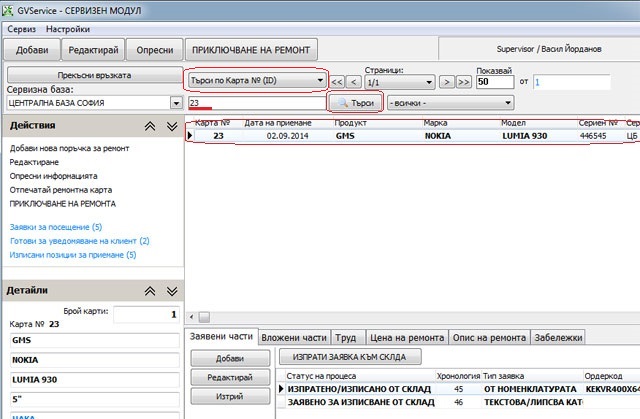Select the row with Карта № 23
The height and width of the screenshot is (419, 640).
[413, 136]
